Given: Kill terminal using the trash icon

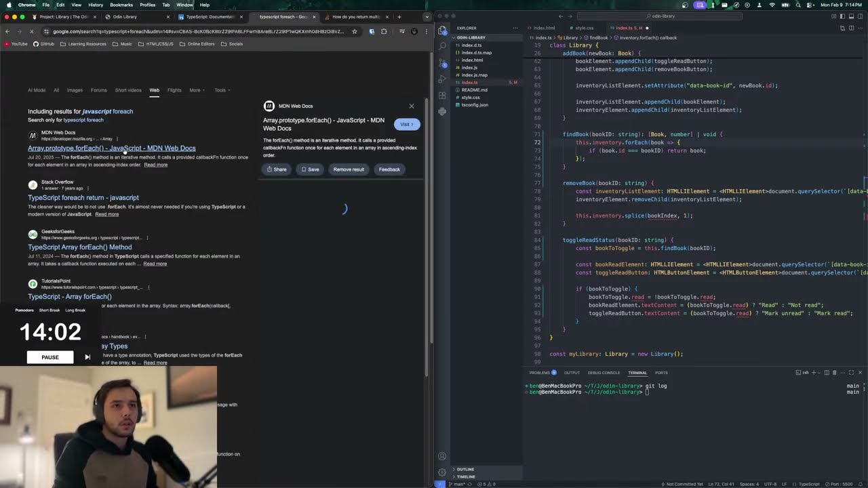Looking at the screenshot, I should pyautogui.click(x=834, y=372).
